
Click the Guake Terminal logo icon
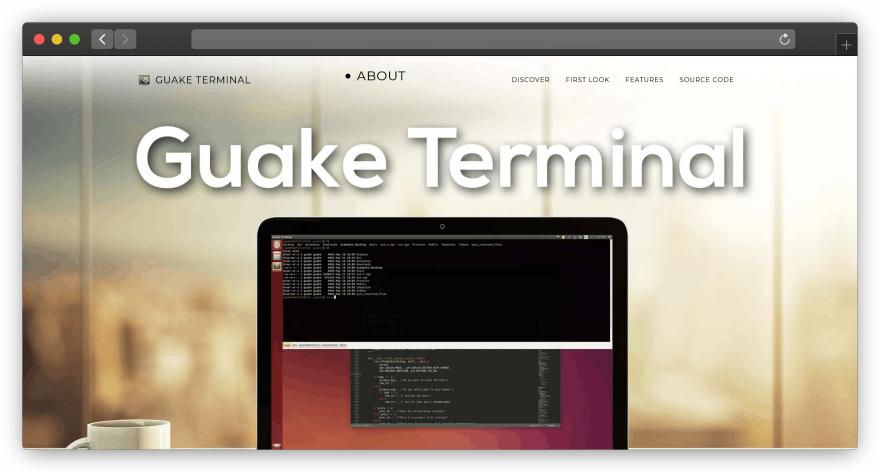point(144,80)
